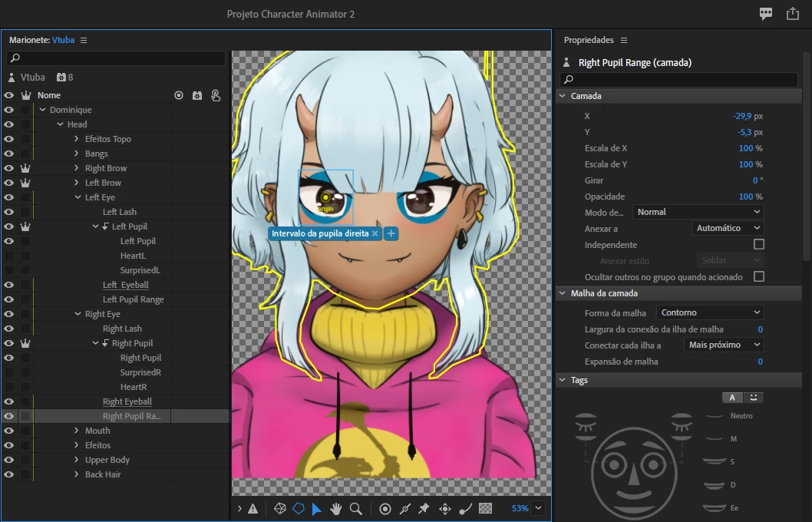
Task: Click the 53% zoom value
Action: pos(520,508)
